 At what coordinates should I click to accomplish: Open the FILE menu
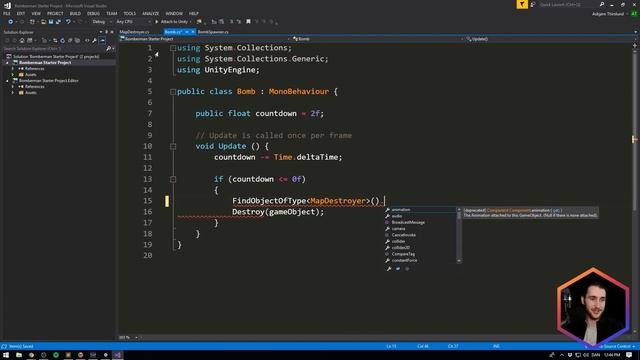coord(7,13)
